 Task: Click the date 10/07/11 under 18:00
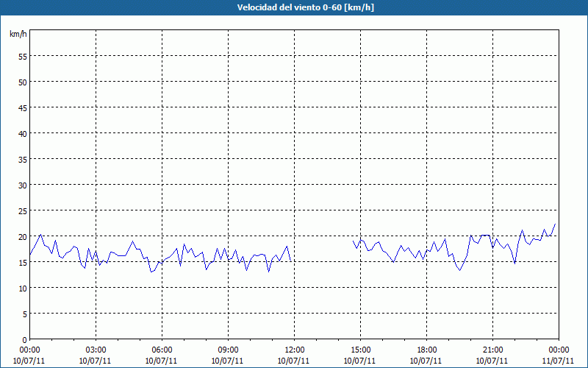point(426,361)
